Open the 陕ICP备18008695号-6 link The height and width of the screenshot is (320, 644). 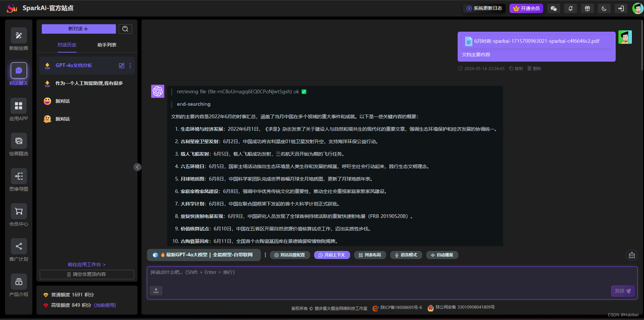coord(401,308)
